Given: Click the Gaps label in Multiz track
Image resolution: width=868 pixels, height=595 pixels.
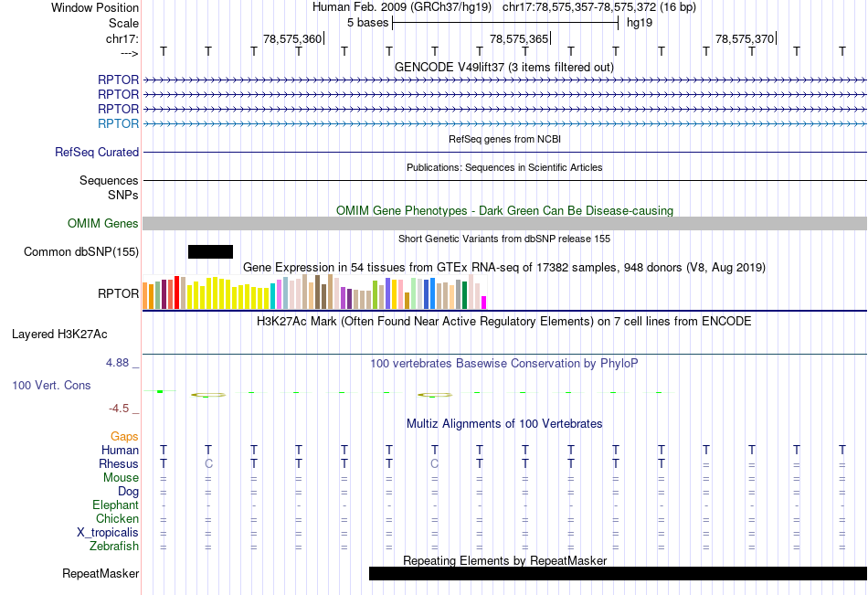Looking at the screenshot, I should coord(124,437).
